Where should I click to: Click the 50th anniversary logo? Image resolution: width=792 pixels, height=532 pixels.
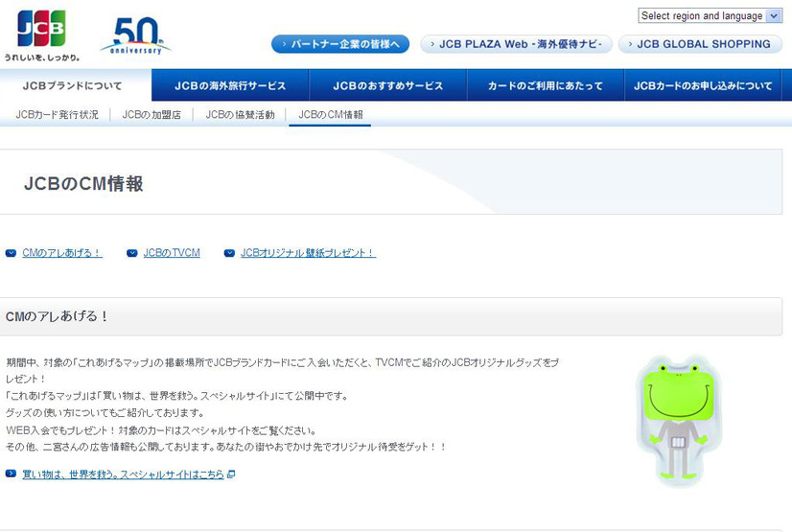(x=136, y=35)
